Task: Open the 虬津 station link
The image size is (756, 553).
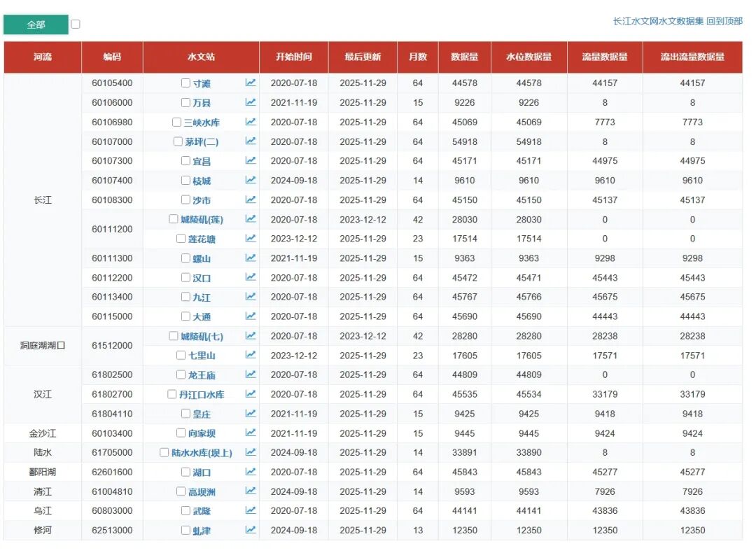Action: pyautogui.click(x=202, y=531)
